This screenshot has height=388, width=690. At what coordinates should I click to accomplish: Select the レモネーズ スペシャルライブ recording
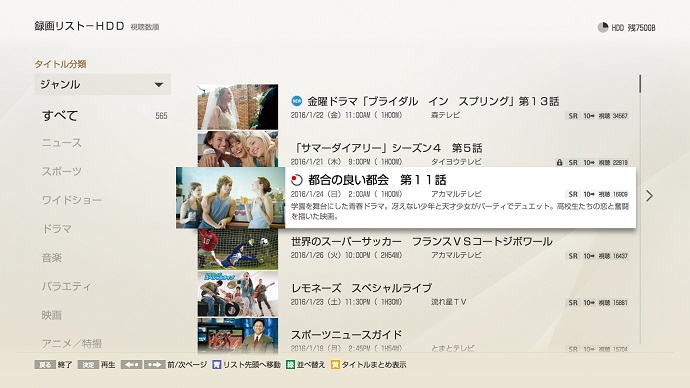pyautogui.click(x=414, y=294)
